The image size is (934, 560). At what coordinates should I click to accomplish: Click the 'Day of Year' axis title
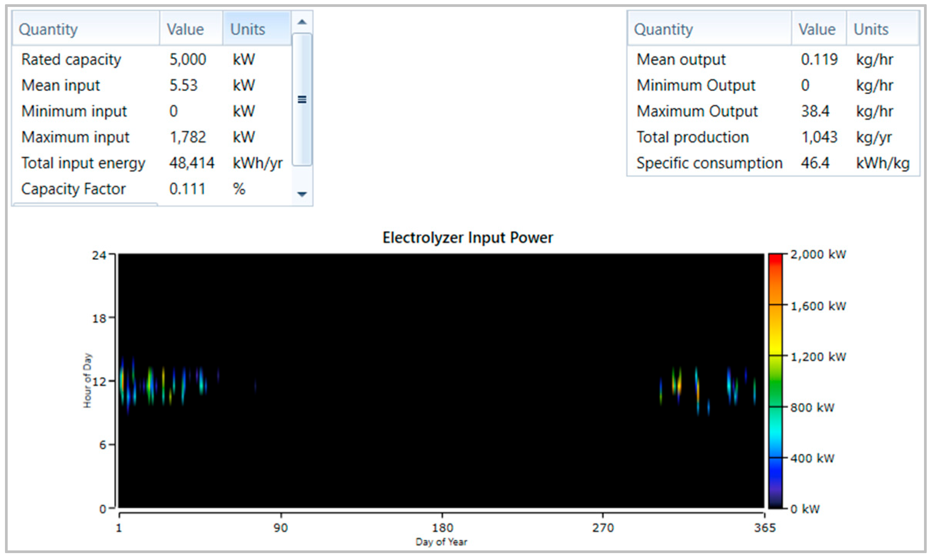[x=441, y=542]
